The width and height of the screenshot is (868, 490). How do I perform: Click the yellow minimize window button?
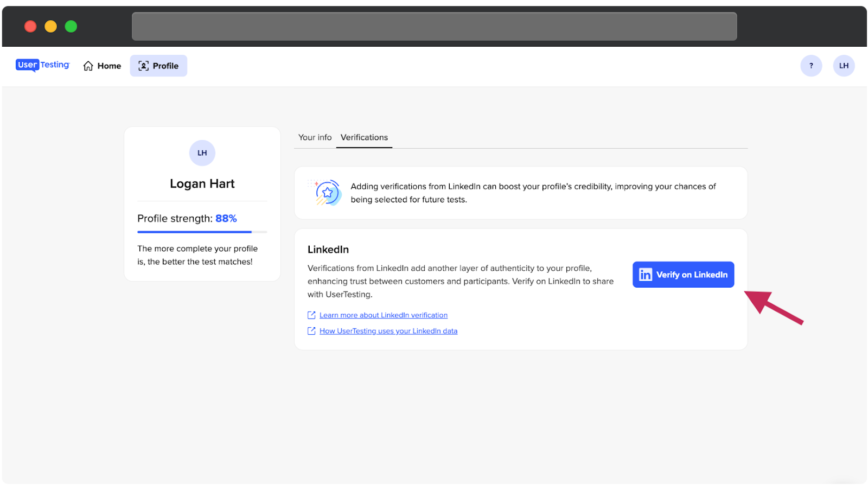tap(50, 26)
